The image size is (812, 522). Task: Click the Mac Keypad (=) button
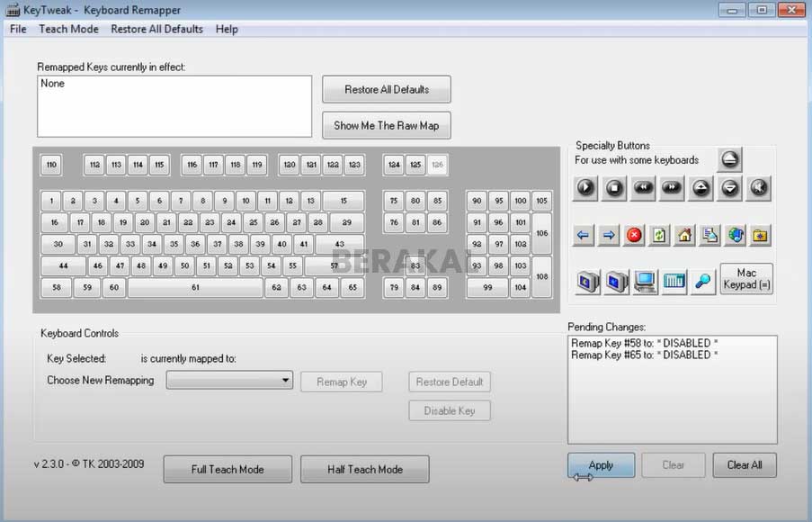click(746, 279)
